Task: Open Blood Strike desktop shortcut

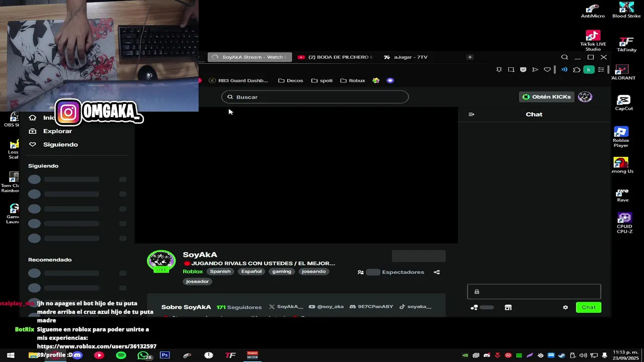Action: pos(626,11)
